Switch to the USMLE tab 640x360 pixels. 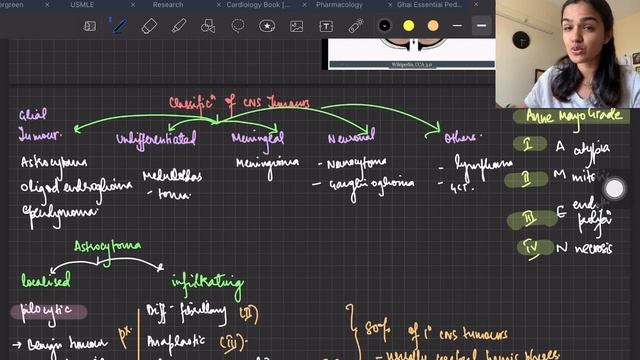[x=82, y=4]
